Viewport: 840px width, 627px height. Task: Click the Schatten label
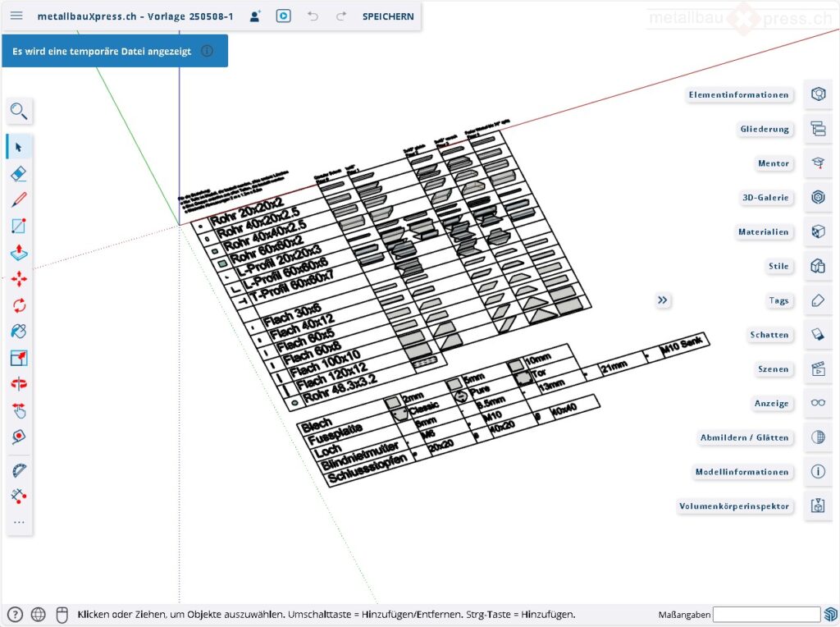coord(769,335)
